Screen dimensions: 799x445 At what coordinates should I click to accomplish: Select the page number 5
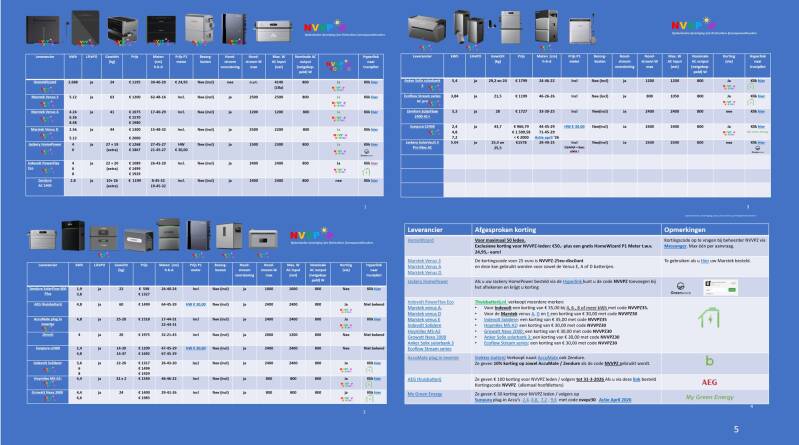736,430
